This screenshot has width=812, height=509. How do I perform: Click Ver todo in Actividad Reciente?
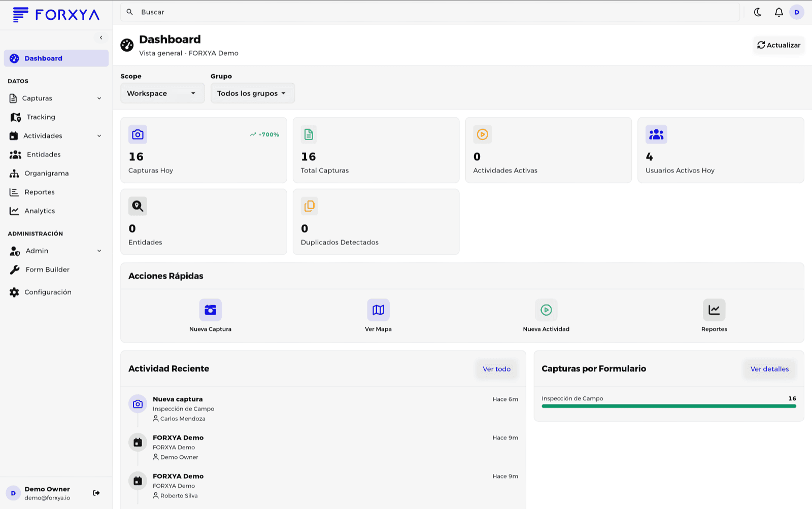point(496,369)
